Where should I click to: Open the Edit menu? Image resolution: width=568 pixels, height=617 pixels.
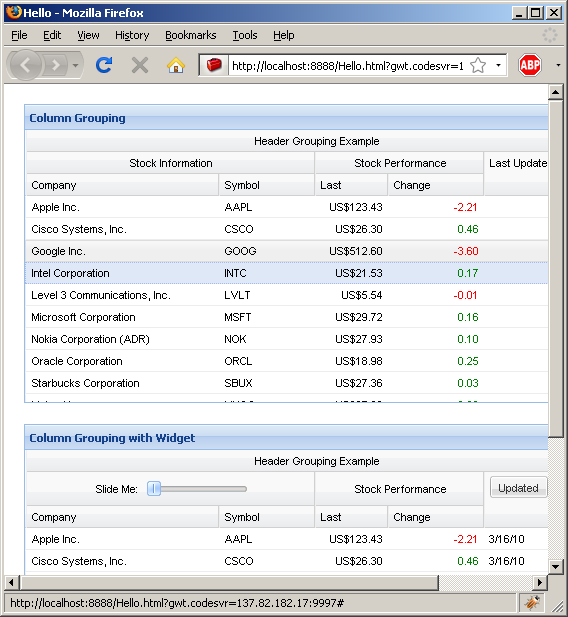point(52,35)
